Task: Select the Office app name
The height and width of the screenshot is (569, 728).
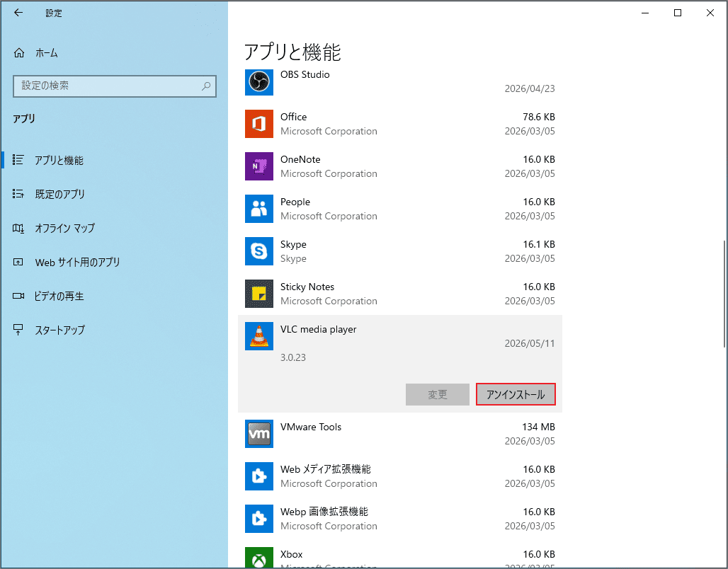Action: point(293,117)
